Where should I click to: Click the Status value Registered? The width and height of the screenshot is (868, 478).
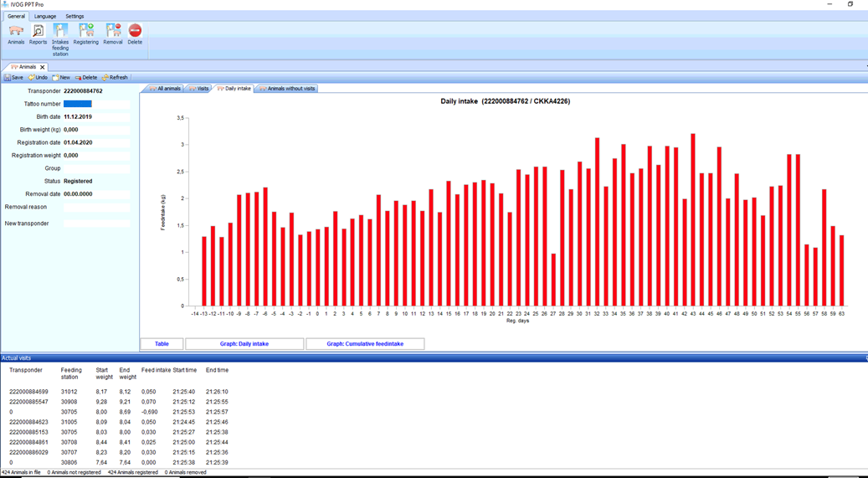[x=78, y=181]
